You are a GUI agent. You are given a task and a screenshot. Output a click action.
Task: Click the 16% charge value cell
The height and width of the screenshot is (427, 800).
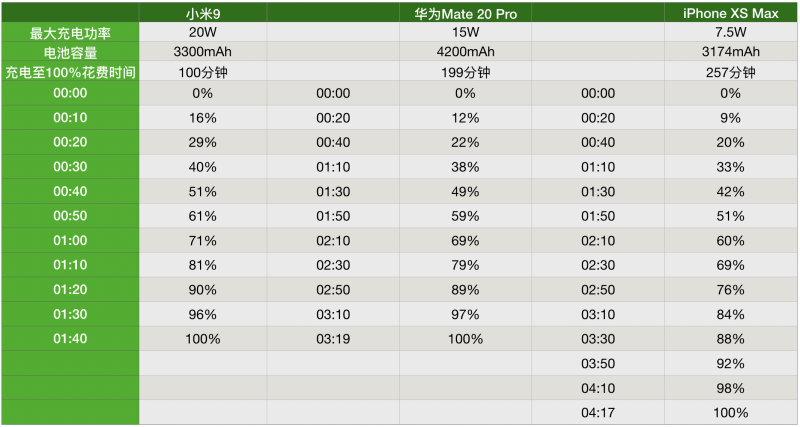point(202,118)
